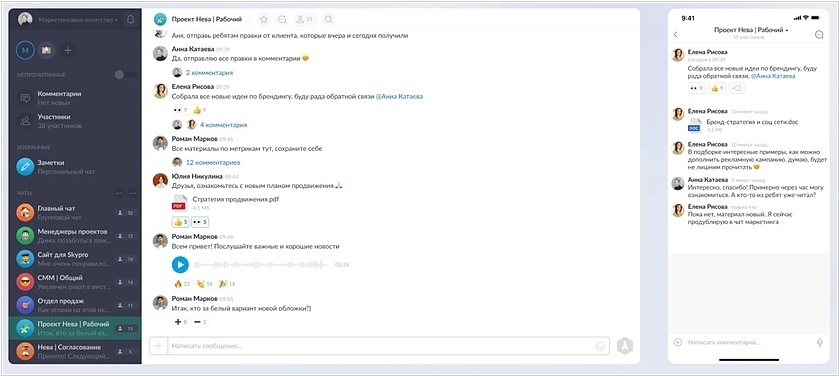Open the notifications bell in the sidebar
Viewport: 839px width, 376px height.
coord(130,20)
